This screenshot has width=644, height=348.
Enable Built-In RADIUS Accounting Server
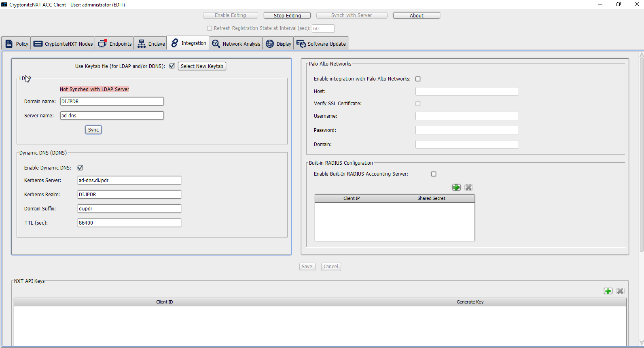[434, 174]
